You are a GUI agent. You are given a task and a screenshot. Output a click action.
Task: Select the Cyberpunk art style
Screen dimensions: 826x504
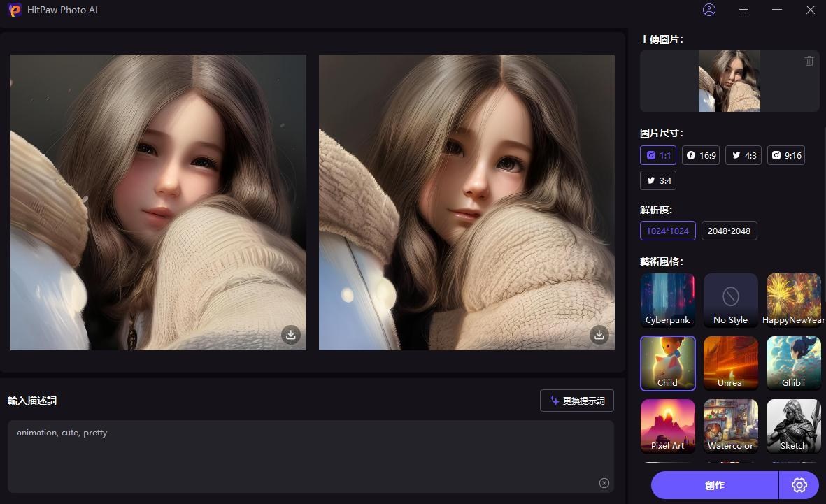(x=667, y=299)
